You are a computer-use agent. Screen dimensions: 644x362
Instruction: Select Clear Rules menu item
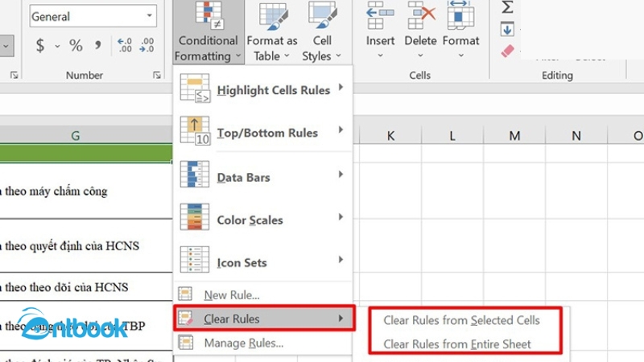[x=264, y=318]
